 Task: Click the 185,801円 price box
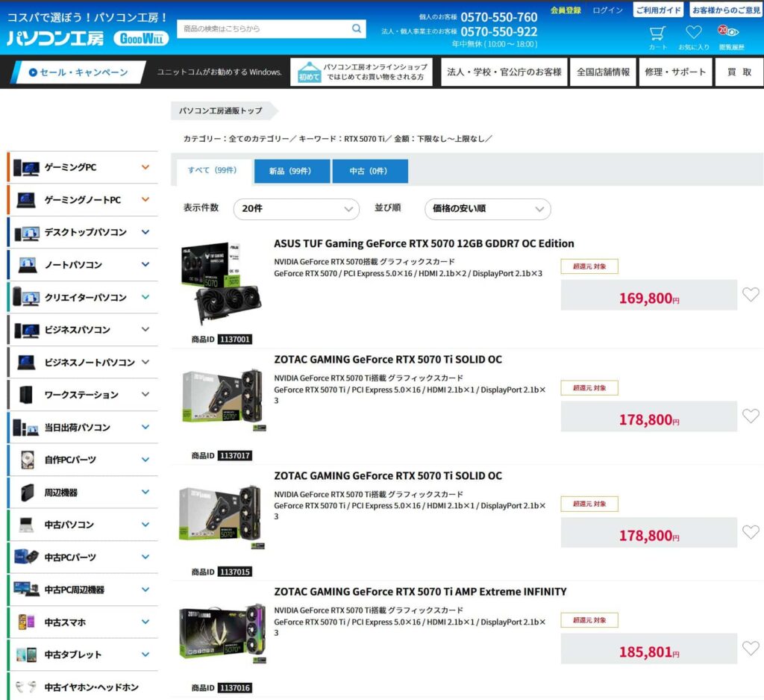pyautogui.click(x=648, y=649)
